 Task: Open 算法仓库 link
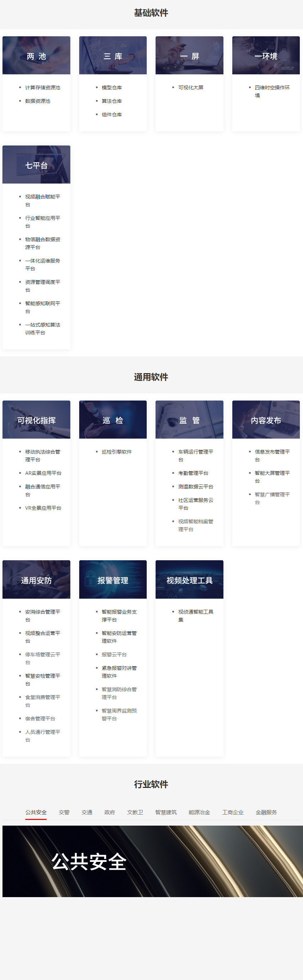tap(112, 101)
